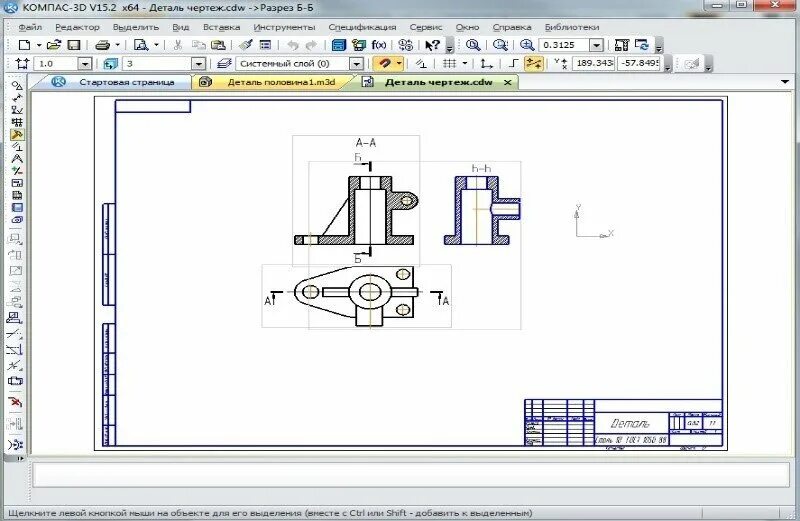Screen dimensions: 800x521
Task: Click the Open file folder icon
Action: [54, 45]
